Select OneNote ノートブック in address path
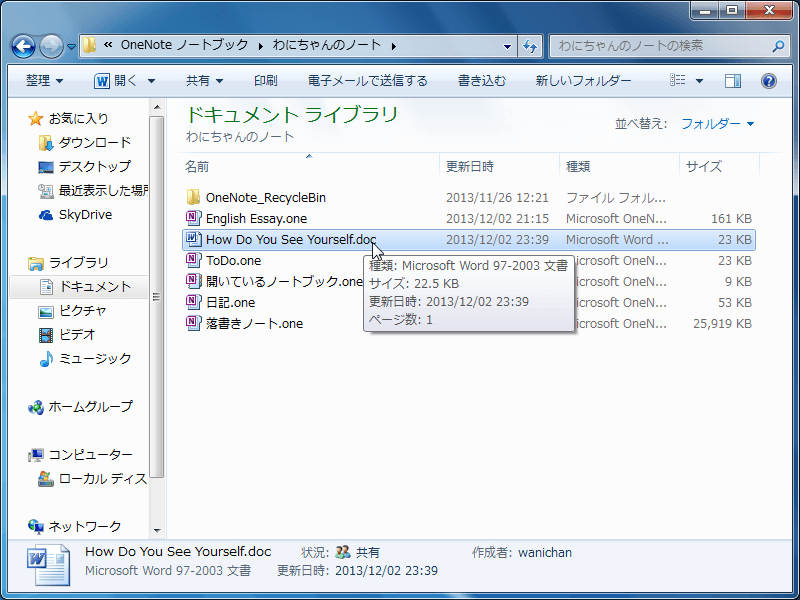 coord(184,45)
